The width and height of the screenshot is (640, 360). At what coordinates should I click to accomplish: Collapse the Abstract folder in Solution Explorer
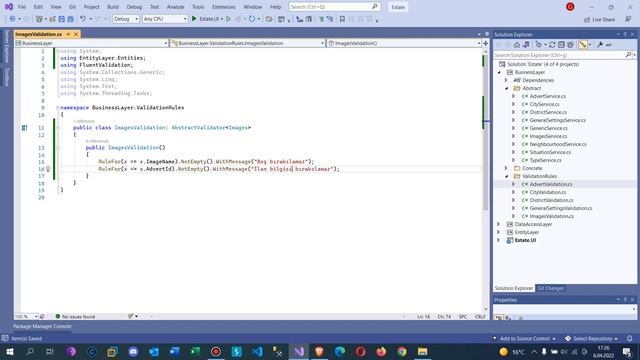[507, 88]
